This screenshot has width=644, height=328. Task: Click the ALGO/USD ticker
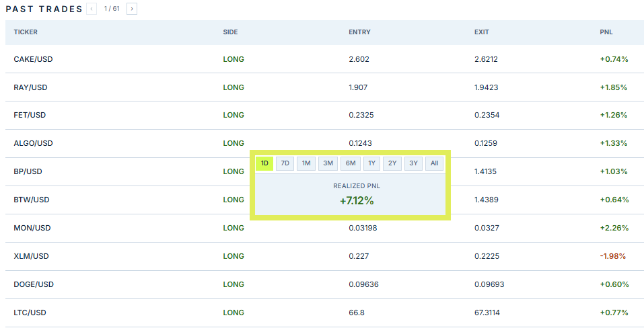click(33, 144)
